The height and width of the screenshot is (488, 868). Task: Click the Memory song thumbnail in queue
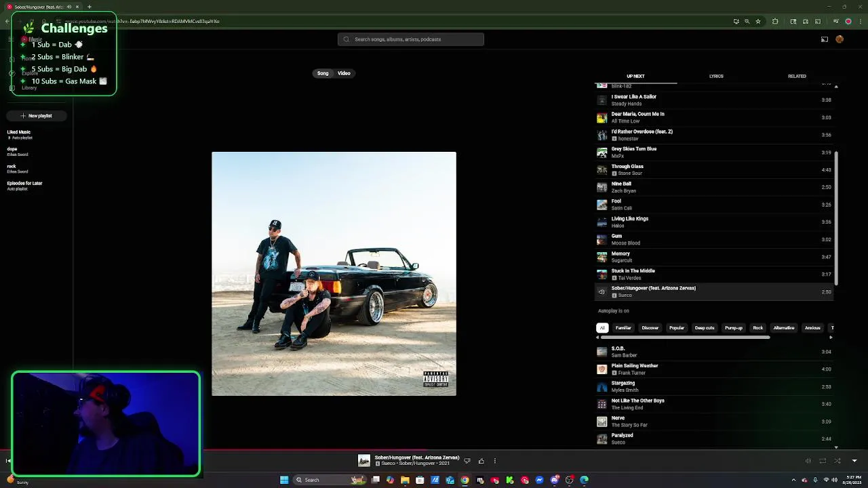coord(601,257)
